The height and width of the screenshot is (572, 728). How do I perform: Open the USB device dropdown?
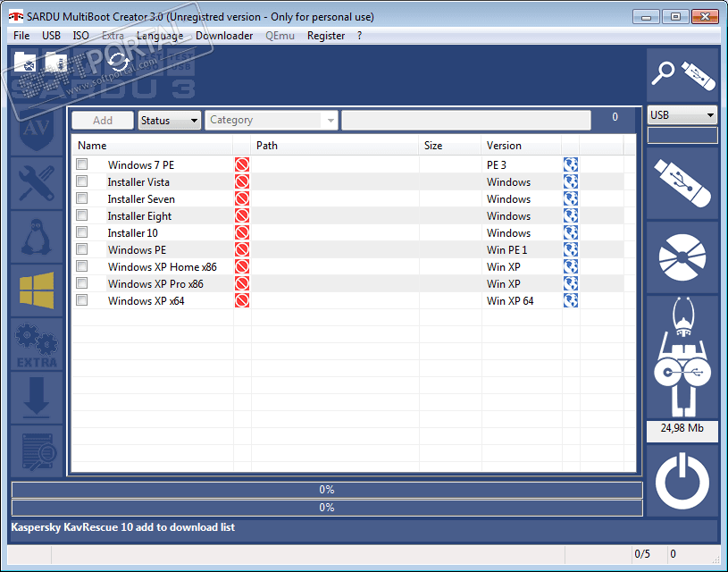click(x=682, y=114)
